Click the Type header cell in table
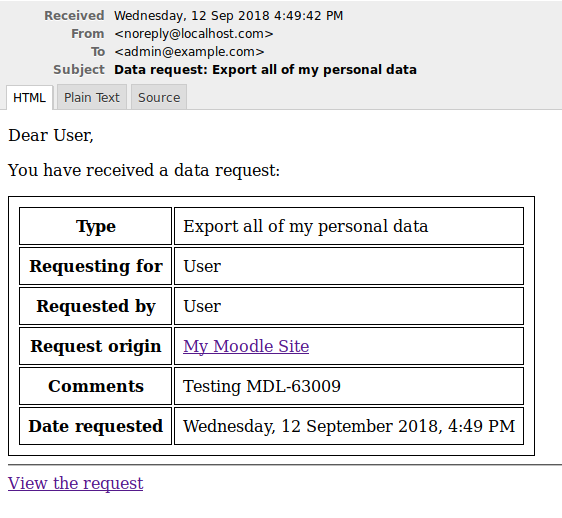The height and width of the screenshot is (518, 562). pos(96,226)
